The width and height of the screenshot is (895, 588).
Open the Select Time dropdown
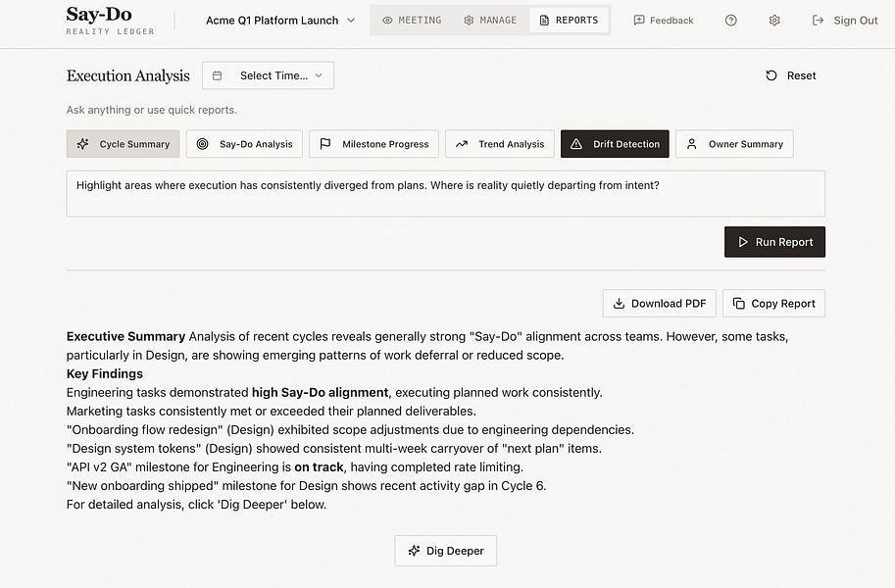coord(268,74)
